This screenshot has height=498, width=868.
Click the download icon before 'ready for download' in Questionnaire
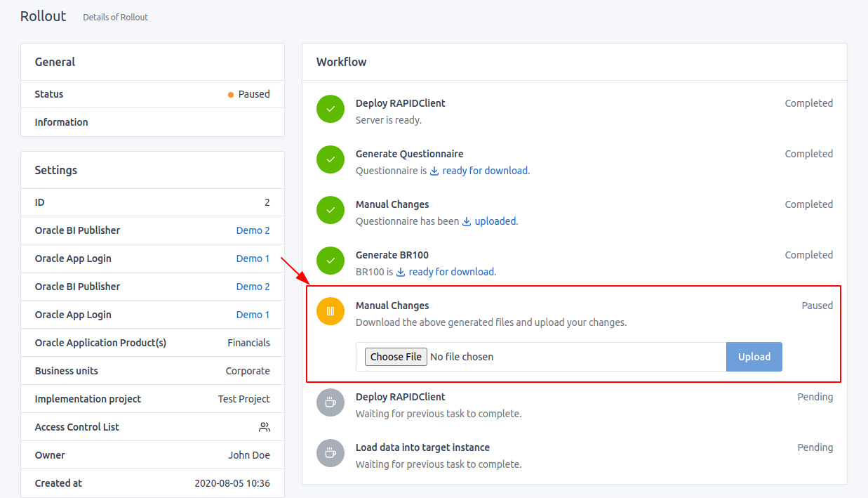click(434, 171)
